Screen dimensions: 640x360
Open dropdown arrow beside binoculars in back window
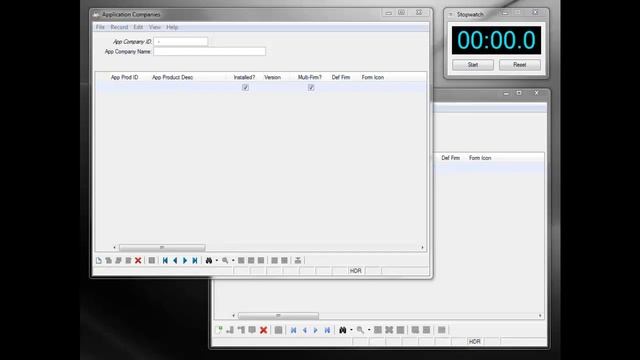tap(351, 330)
